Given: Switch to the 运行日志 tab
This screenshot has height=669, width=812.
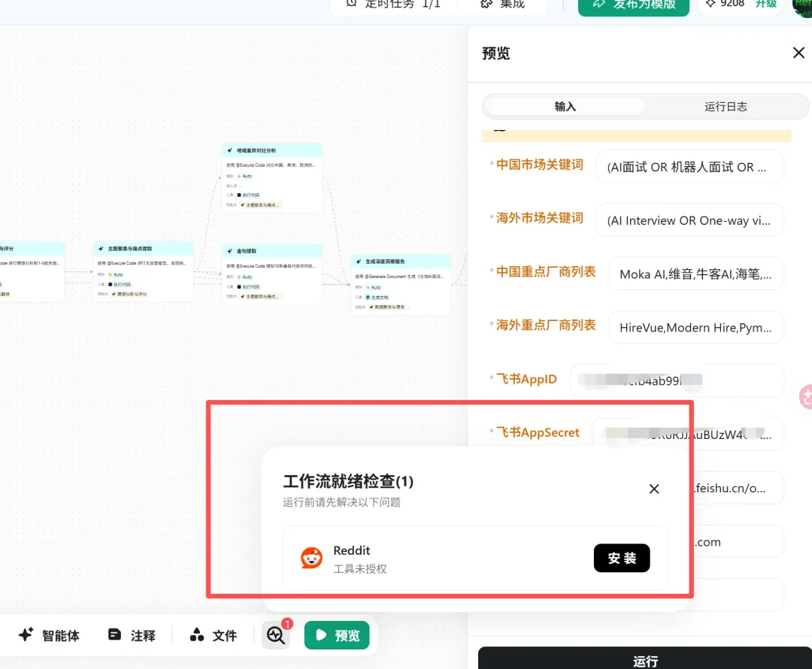Looking at the screenshot, I should pyautogui.click(x=726, y=107).
